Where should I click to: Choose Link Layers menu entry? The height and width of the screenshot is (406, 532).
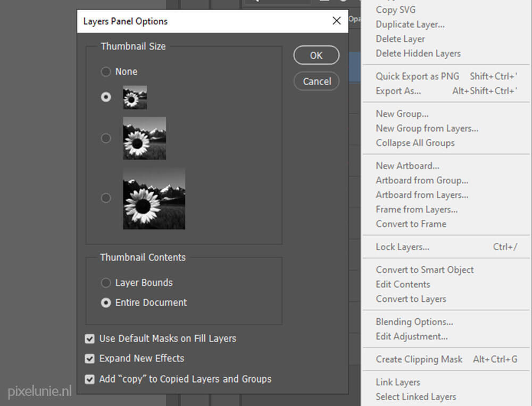[x=398, y=382]
